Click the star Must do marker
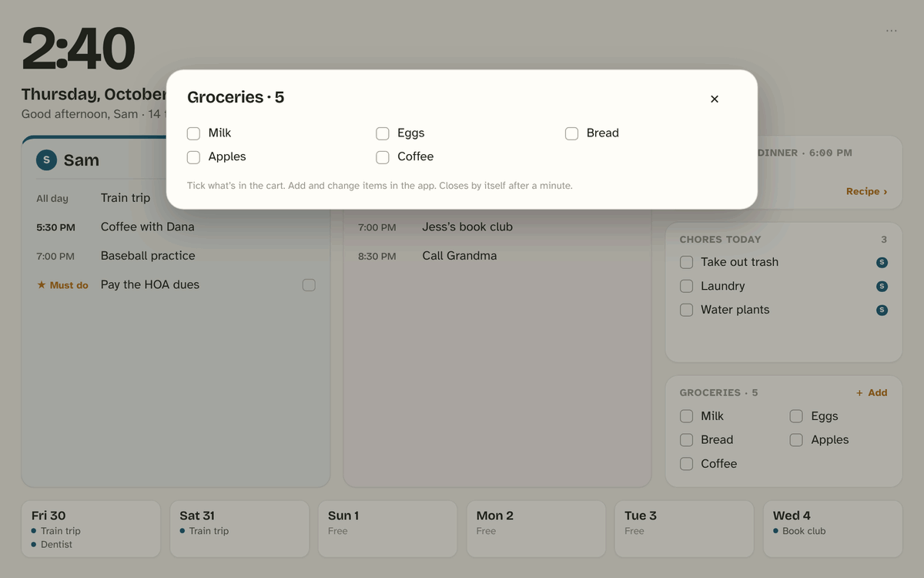This screenshot has width=924, height=578. click(62, 285)
